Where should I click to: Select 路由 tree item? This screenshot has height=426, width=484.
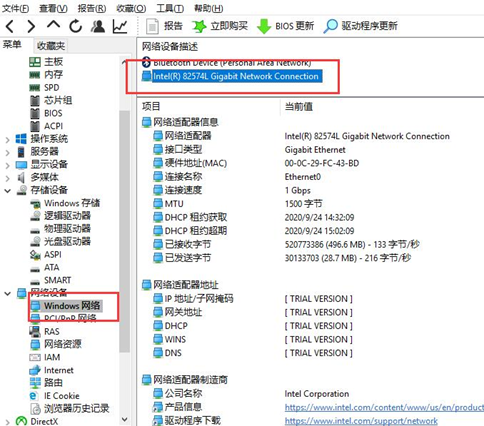click(46, 383)
